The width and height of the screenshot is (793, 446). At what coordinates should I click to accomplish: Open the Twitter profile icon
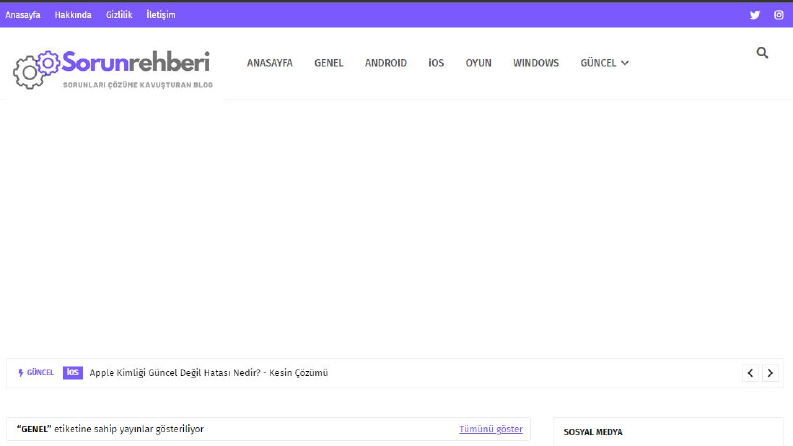pos(755,15)
